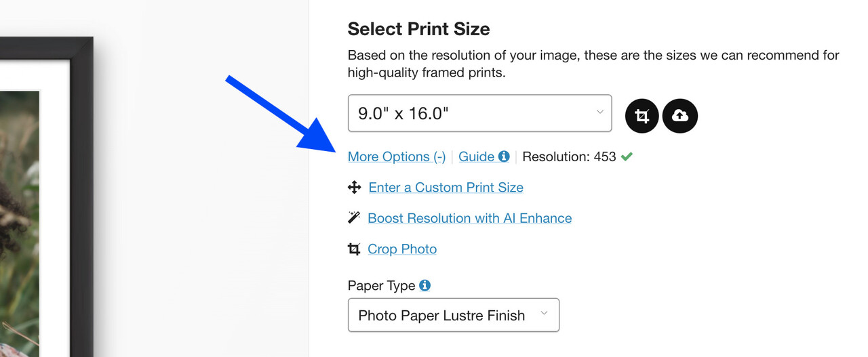Click the Resolution: 453 text
Image resolution: width=868 pixels, height=357 pixels.
[569, 156]
